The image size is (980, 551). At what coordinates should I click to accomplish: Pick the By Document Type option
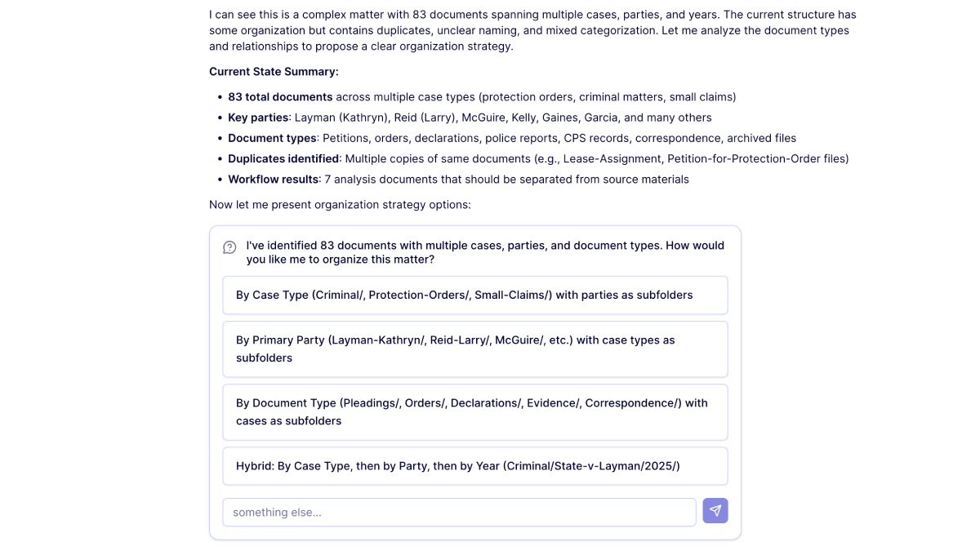(x=474, y=411)
